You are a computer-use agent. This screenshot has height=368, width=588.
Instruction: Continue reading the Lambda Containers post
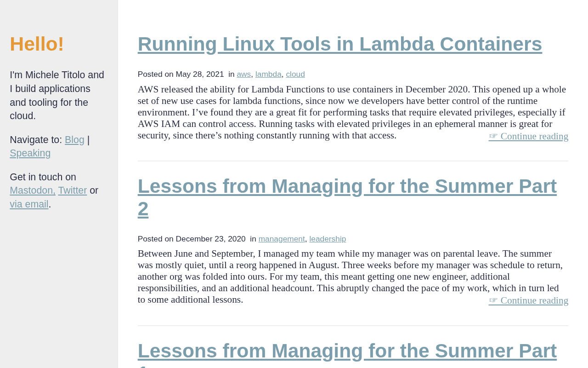[528, 136]
